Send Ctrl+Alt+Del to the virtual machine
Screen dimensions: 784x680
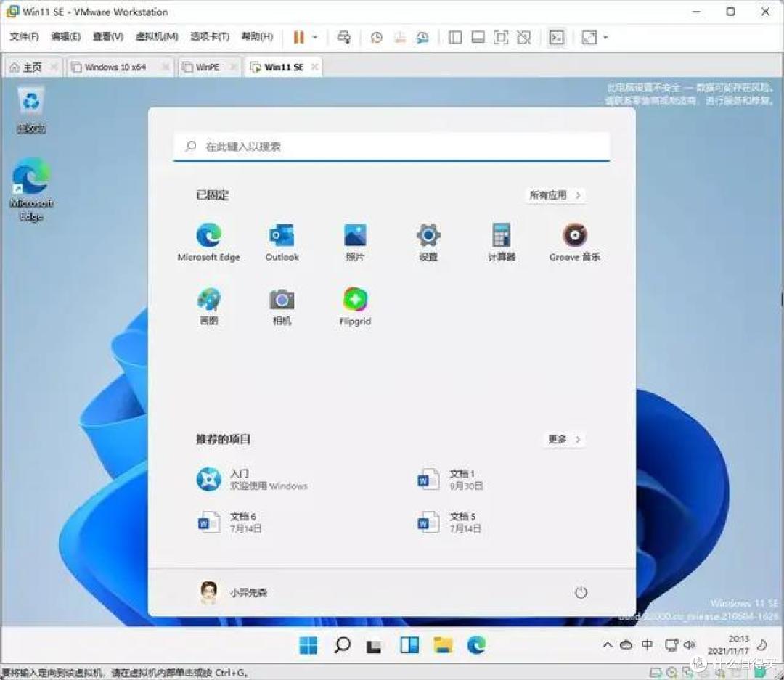coord(344,37)
